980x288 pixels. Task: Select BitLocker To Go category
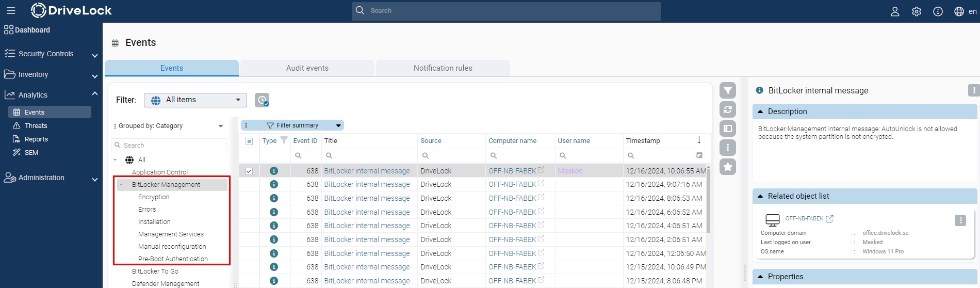coord(155,271)
